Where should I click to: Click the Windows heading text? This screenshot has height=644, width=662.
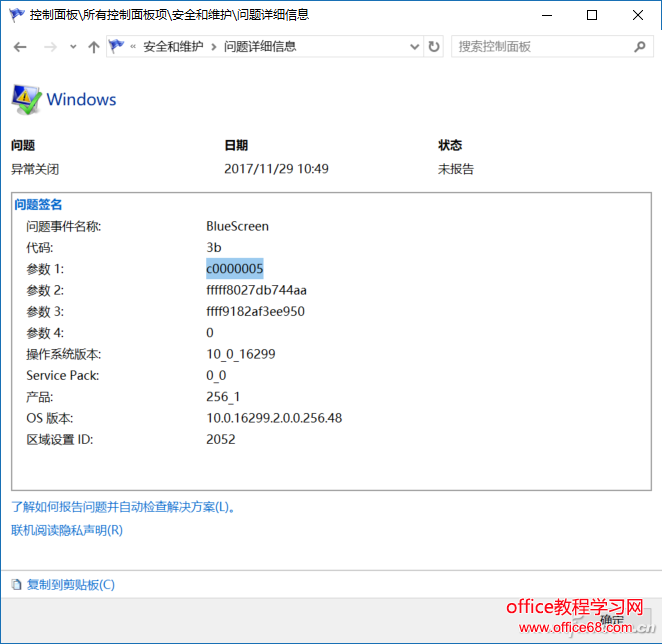(81, 100)
